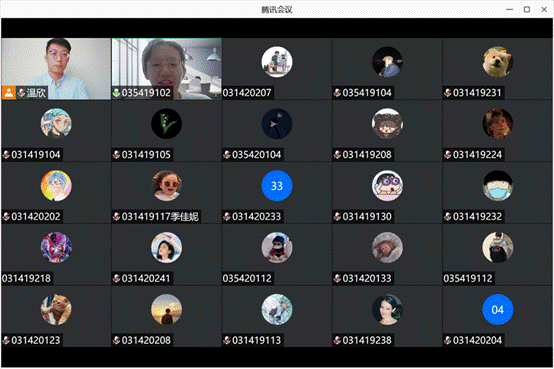Click muted microphone icon next to 031419231
554x369 pixels.
[x=448, y=93]
